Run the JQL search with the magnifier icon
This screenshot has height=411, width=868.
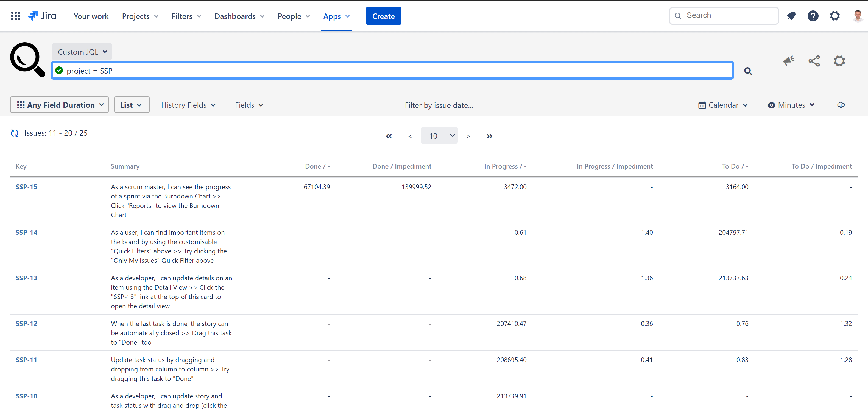tap(748, 71)
